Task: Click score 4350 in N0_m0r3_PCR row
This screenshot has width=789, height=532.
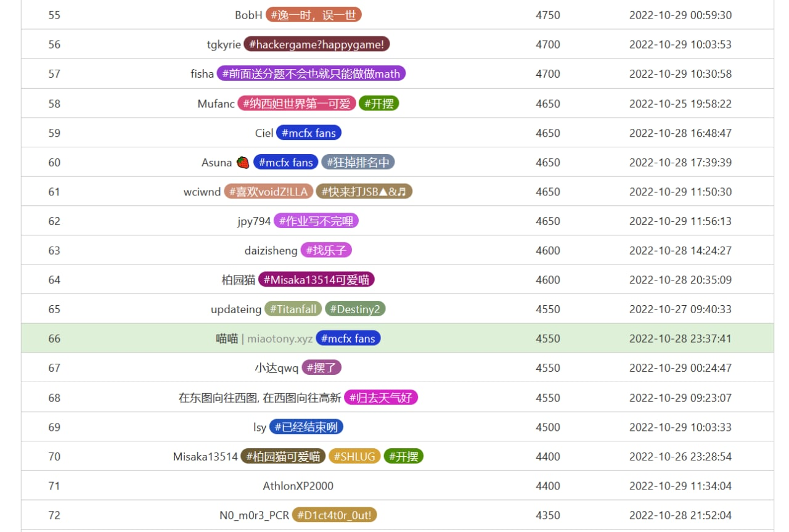Action: (x=548, y=515)
